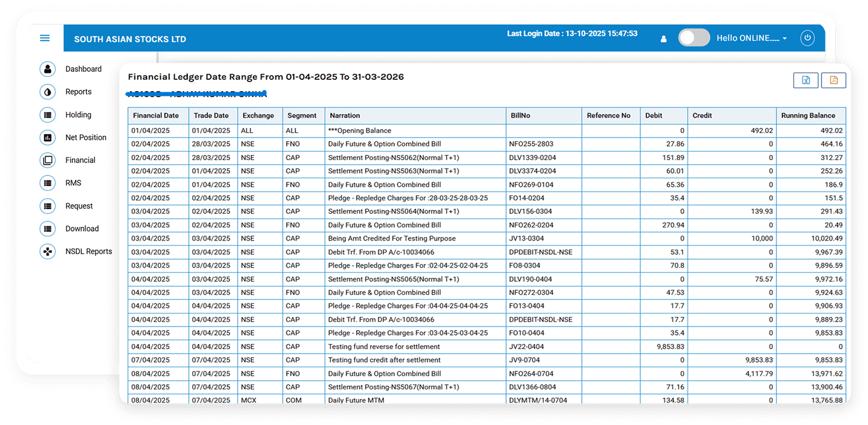Toggle the switch in top header

pos(694,38)
